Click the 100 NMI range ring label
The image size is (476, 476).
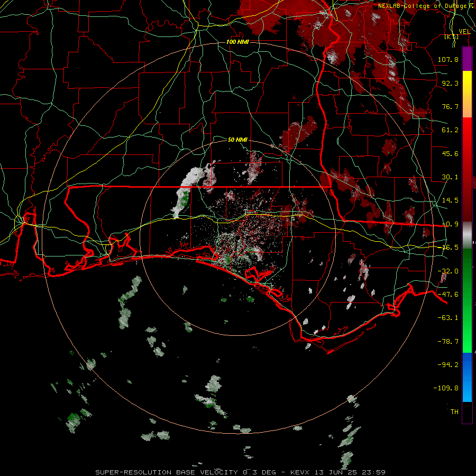tap(237, 42)
